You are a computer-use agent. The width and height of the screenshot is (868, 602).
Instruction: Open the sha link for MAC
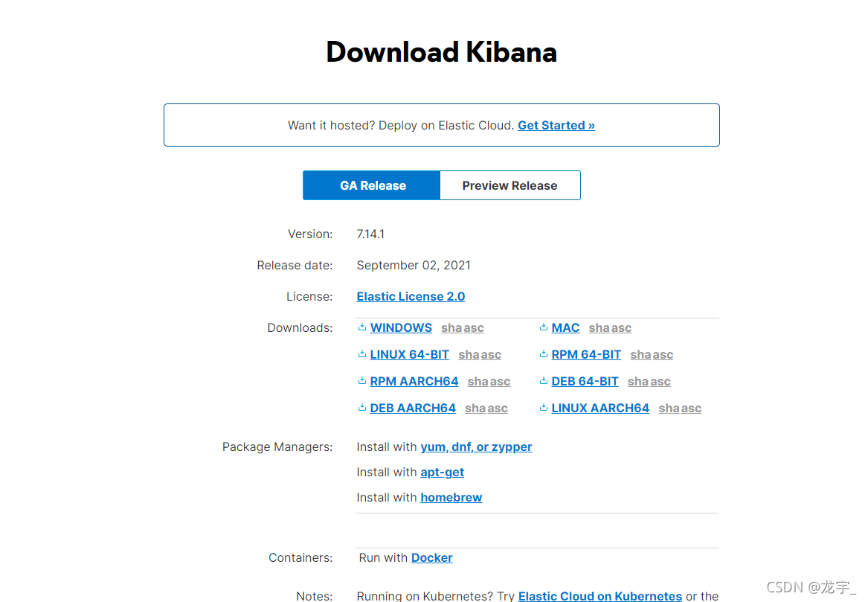599,328
